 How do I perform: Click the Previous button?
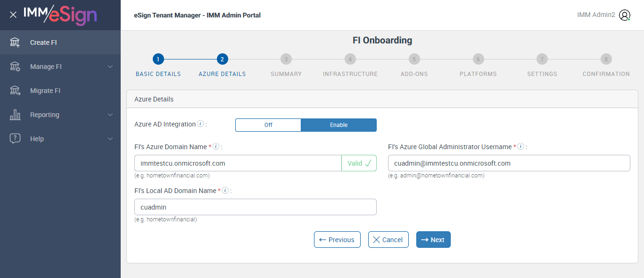coord(337,240)
